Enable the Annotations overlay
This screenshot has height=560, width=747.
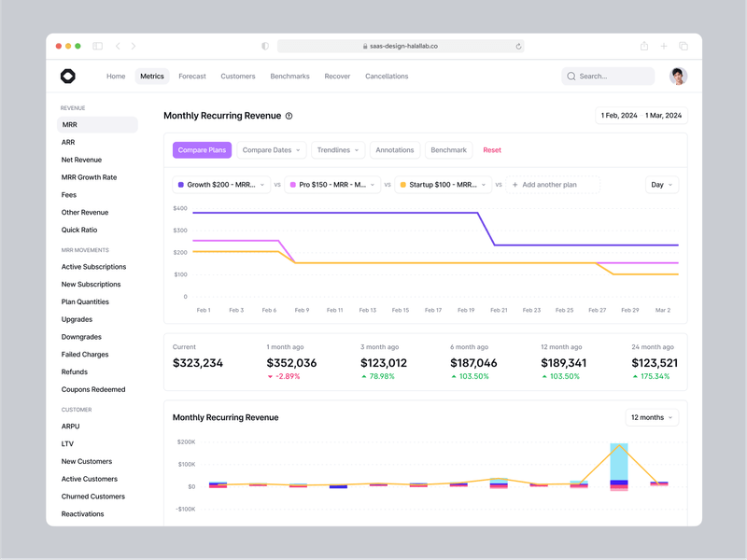pos(393,149)
